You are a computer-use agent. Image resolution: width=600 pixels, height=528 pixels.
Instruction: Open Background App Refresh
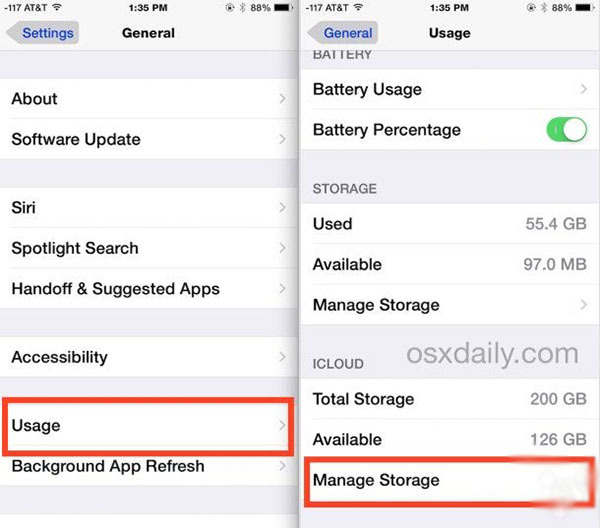149,466
